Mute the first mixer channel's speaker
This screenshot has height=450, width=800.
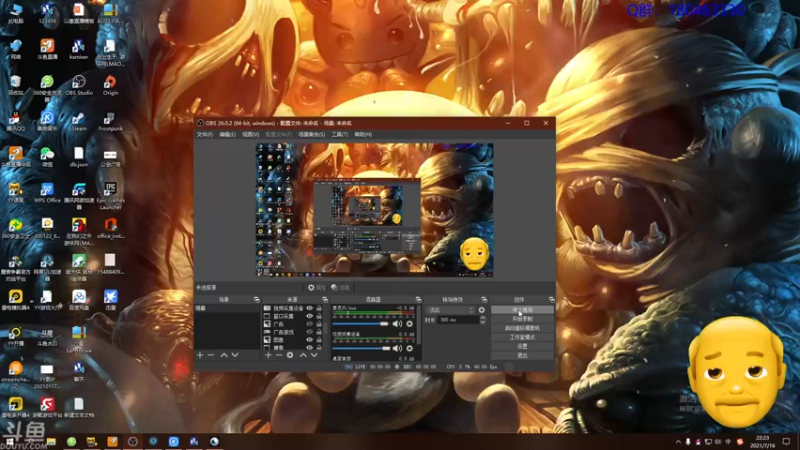coord(397,323)
